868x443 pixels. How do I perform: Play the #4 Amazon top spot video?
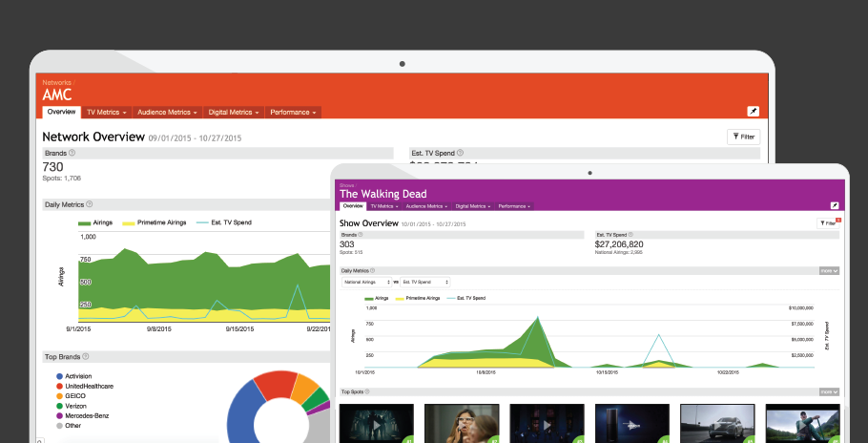point(632,424)
